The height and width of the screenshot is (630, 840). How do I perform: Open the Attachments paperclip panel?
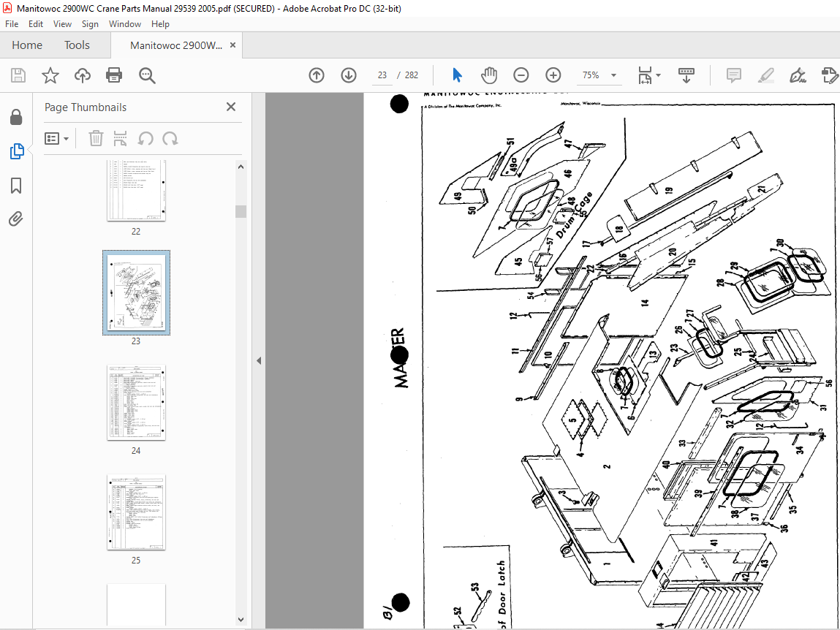pos(16,219)
